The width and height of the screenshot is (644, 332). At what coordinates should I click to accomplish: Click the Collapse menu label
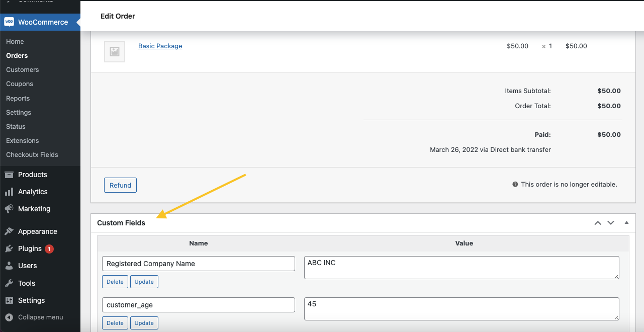[41, 317]
